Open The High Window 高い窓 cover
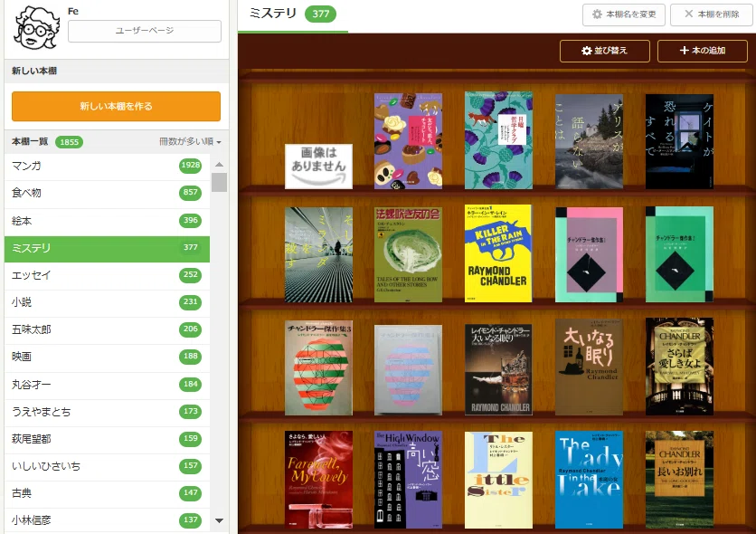The height and width of the screenshot is (534, 756). tap(409, 480)
